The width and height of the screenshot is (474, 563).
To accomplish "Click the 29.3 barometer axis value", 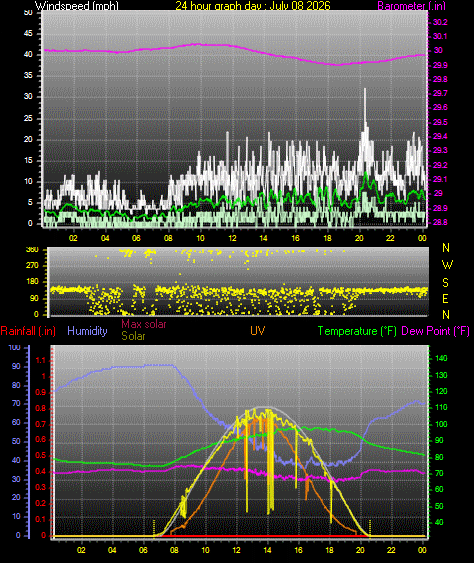I will tap(440, 150).
